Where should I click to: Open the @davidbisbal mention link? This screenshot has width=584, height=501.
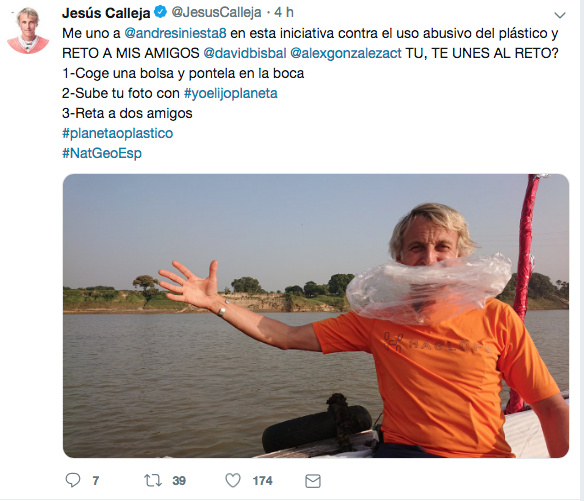click(x=245, y=53)
